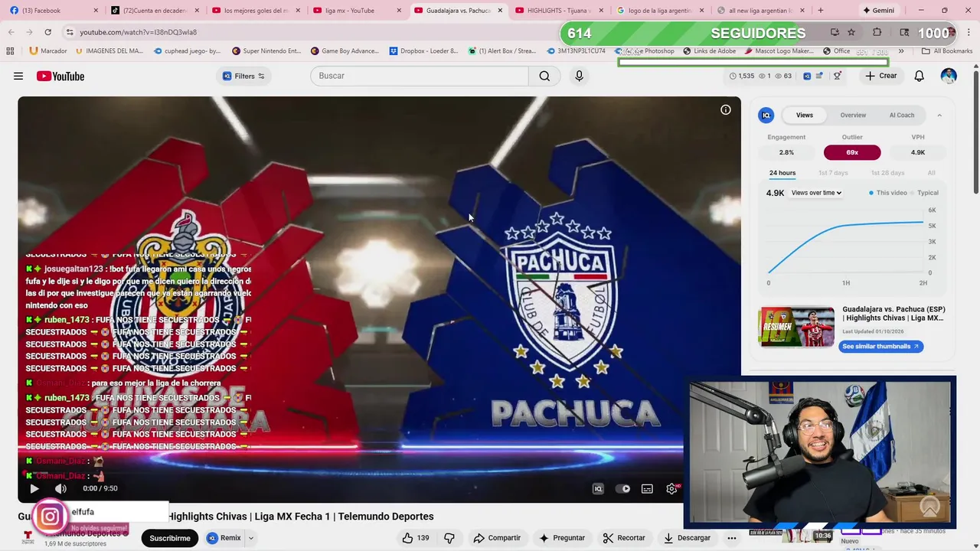Open the Dropbox - Loeder bookmark
Viewport: 980px width, 551px height.
[x=423, y=51]
